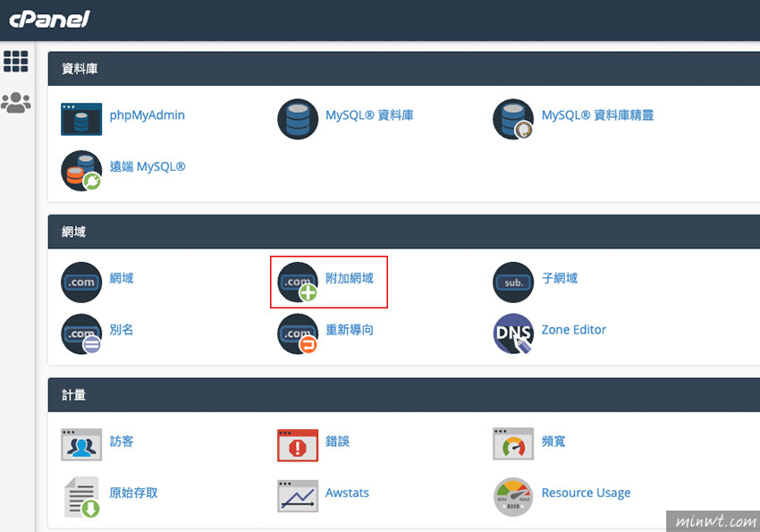Viewport: 760px width, 532px height.
Task: Open the home grid icon in sidebar
Action: coord(16,61)
